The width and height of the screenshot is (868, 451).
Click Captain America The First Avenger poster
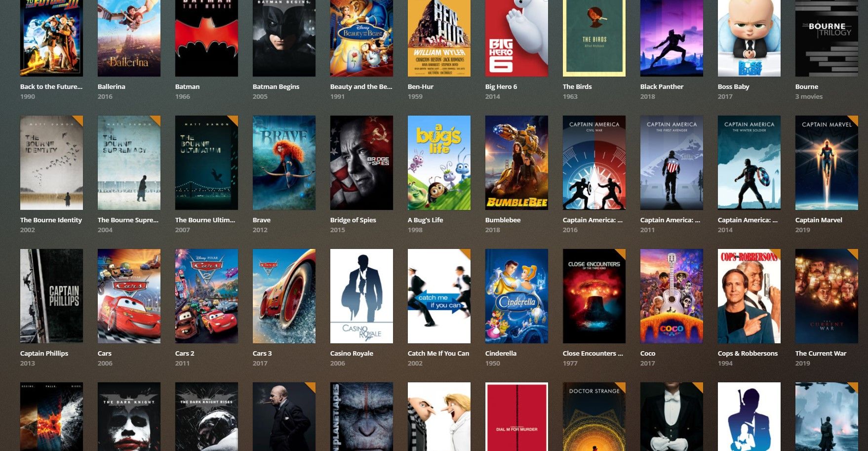671,163
